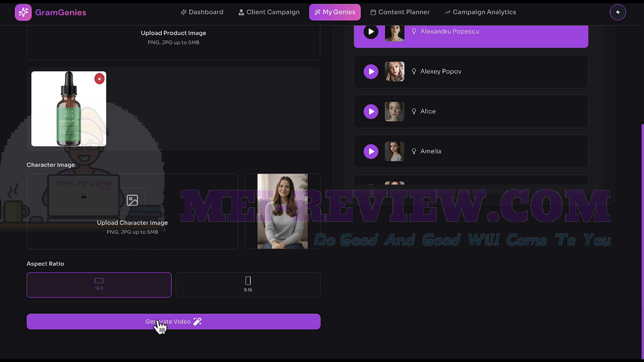
Task: Play Alice voice preview
Action: coord(371,111)
